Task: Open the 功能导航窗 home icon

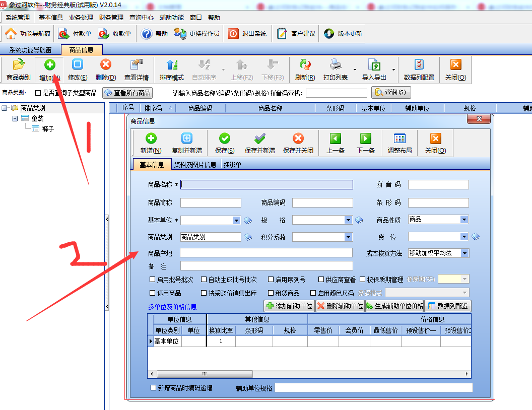Action: (x=11, y=34)
